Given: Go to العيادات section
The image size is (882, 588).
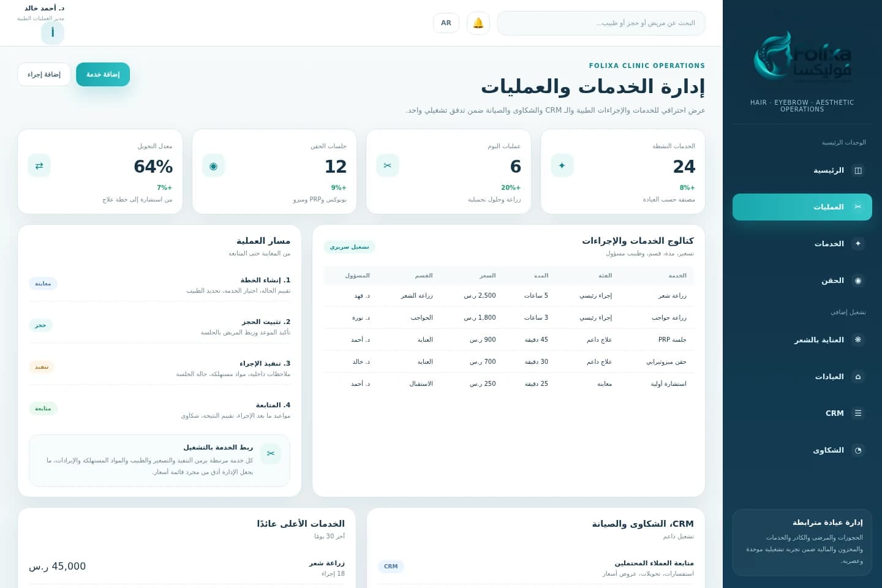Looking at the screenshot, I should pos(802,377).
